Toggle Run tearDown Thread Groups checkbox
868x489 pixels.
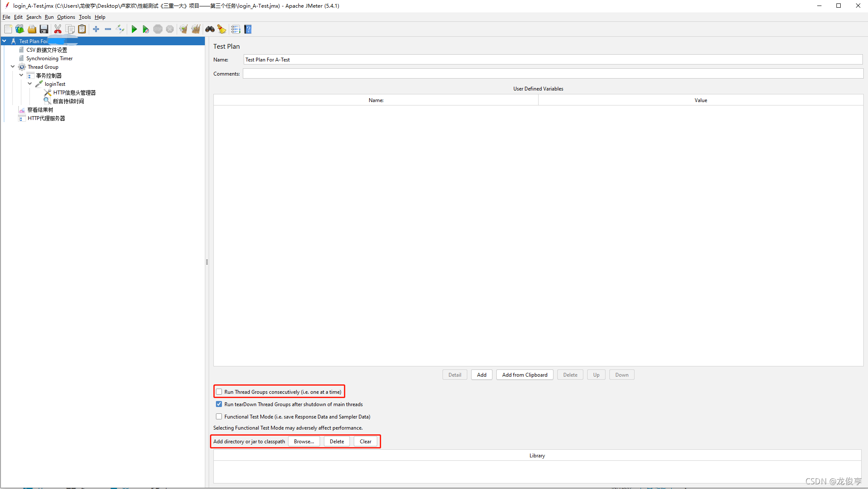coord(219,404)
